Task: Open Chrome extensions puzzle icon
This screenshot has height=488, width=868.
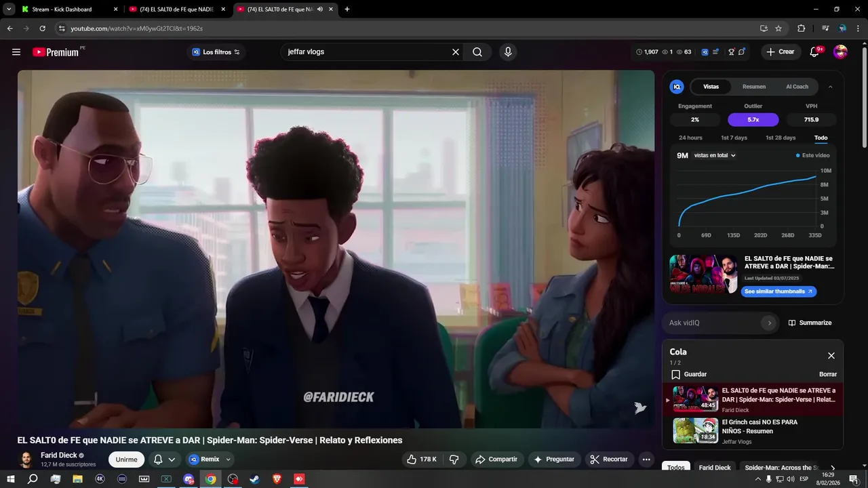Action: click(x=801, y=28)
